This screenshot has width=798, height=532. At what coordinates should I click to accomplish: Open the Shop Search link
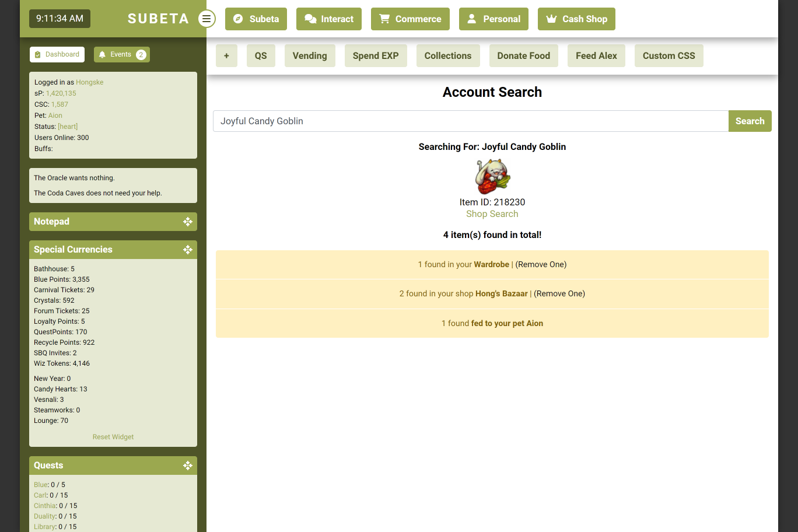(492, 214)
